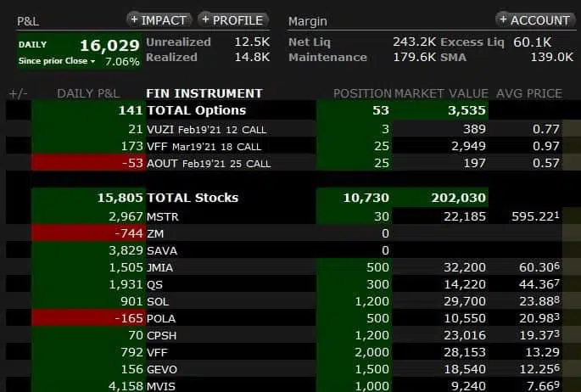Sort by the +/- column header

click(18, 93)
